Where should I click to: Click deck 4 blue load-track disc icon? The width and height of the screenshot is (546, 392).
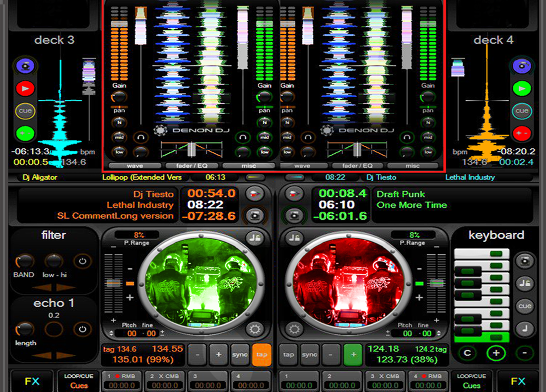522,66
